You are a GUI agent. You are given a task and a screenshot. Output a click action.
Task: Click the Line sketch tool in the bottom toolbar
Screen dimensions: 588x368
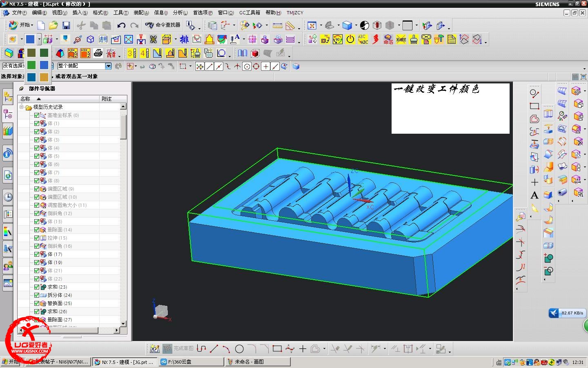[x=214, y=349]
